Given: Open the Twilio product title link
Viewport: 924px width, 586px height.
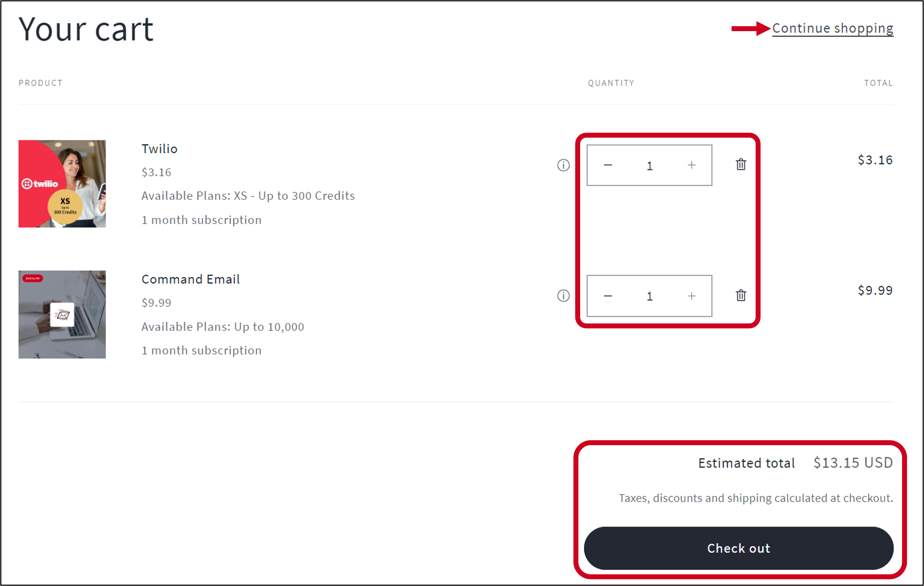Looking at the screenshot, I should [160, 149].
